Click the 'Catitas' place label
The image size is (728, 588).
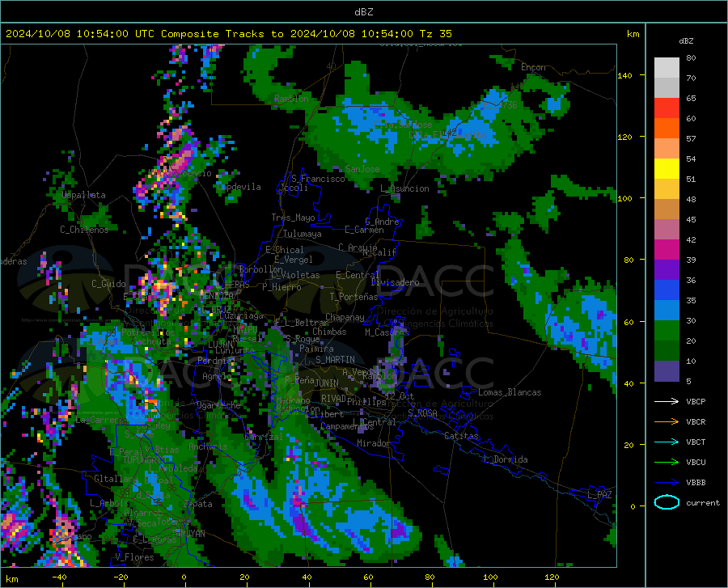tap(461, 436)
